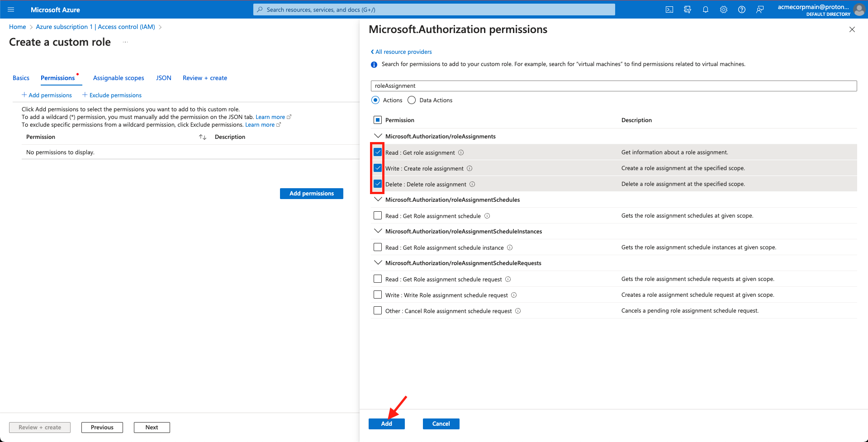This screenshot has height=442, width=868.
Task: Collapse the roleAssignmentScheduleInstances group
Action: [x=378, y=231]
